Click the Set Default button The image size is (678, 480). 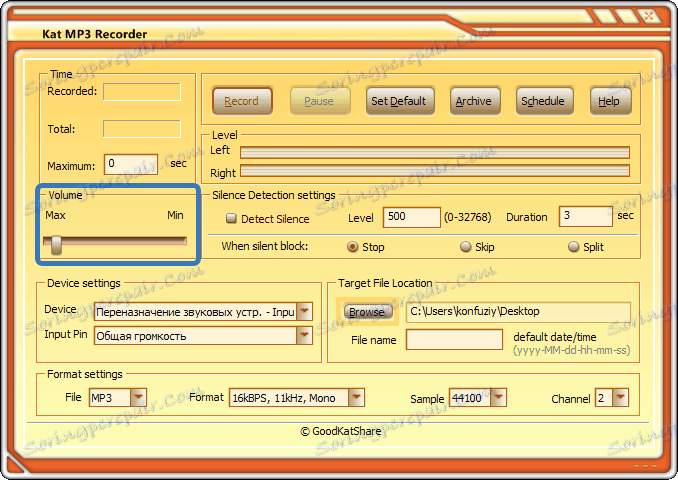pyautogui.click(x=400, y=101)
